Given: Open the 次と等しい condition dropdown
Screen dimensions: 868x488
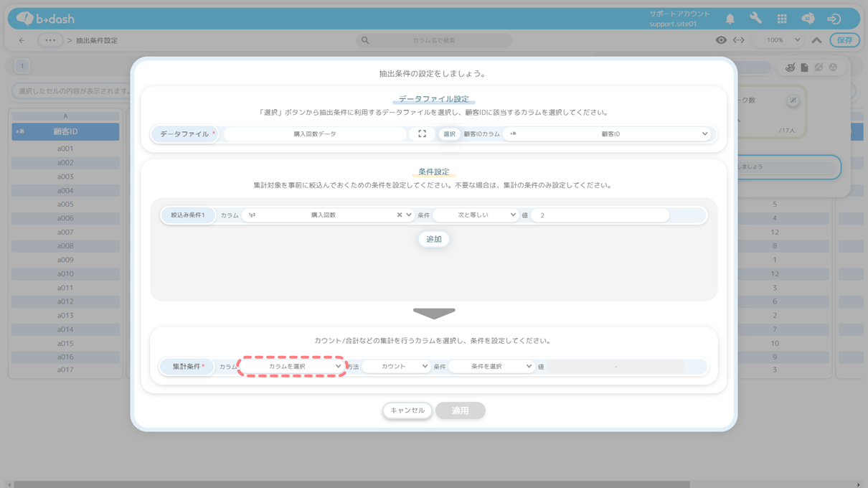Looking at the screenshot, I should tap(476, 215).
